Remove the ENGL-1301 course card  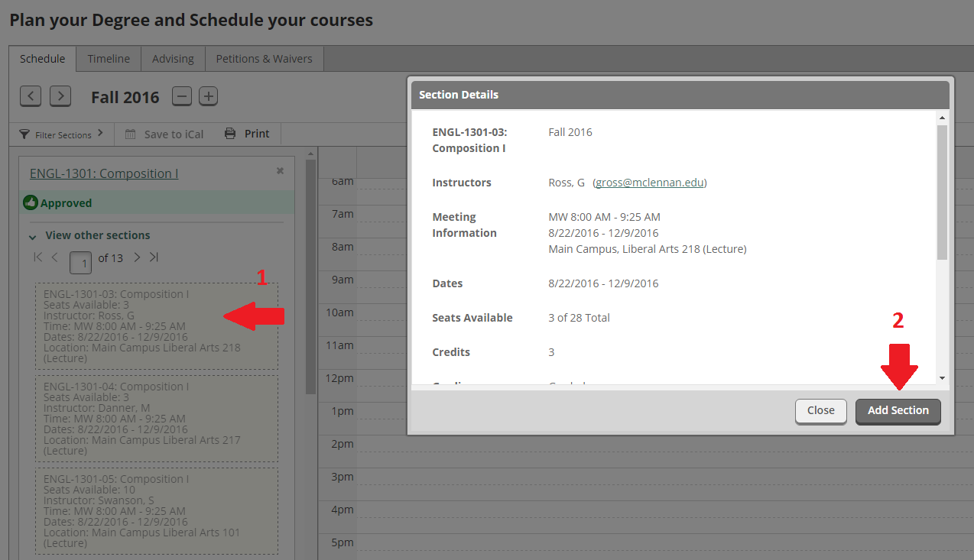[280, 171]
